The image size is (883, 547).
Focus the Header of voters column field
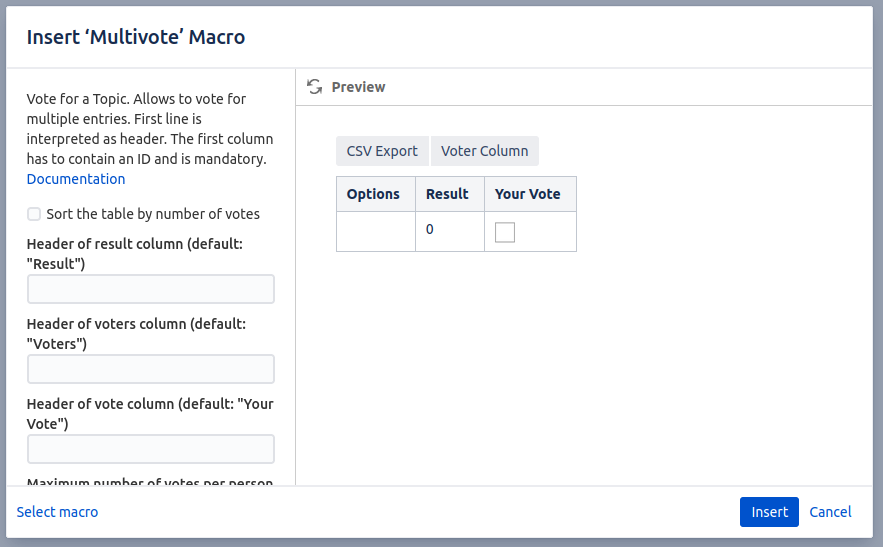click(151, 369)
